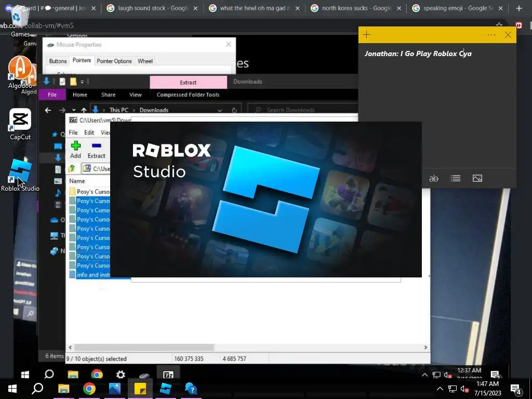
Task: Select the Compressed Folder Tools ribbon tab
Action: pyautogui.click(x=188, y=95)
